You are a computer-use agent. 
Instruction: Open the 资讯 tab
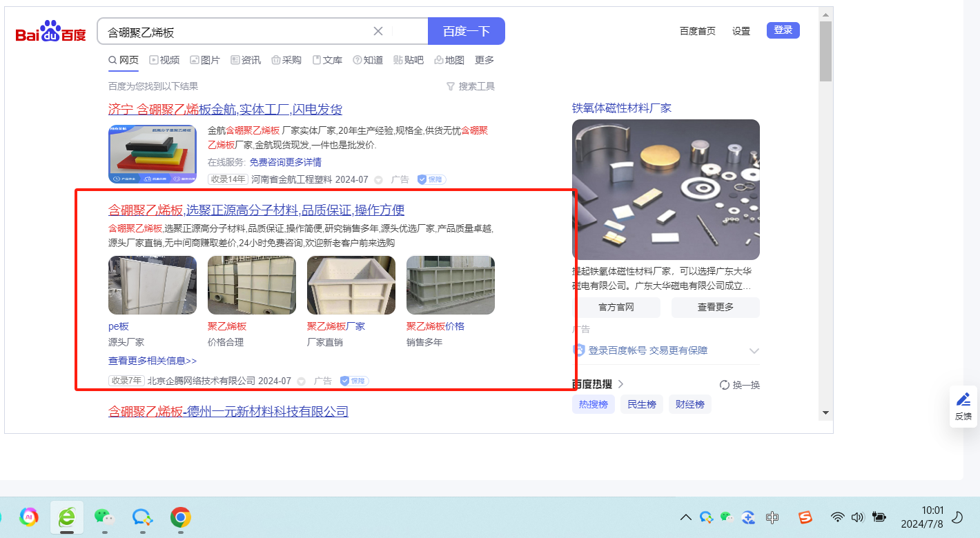tap(246, 60)
